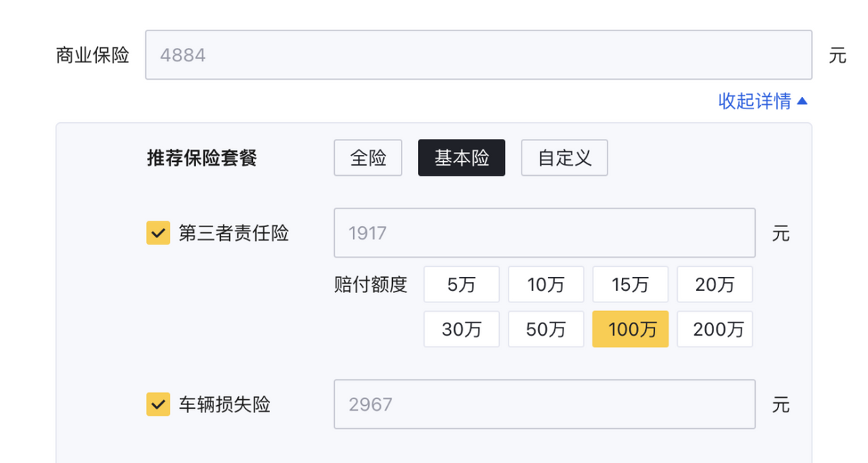Select the 全险 insurance package
Screen dimensions: 868x463
(x=367, y=158)
